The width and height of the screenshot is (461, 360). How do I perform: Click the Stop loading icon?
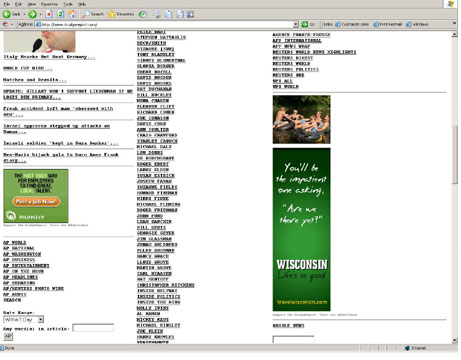point(49,14)
